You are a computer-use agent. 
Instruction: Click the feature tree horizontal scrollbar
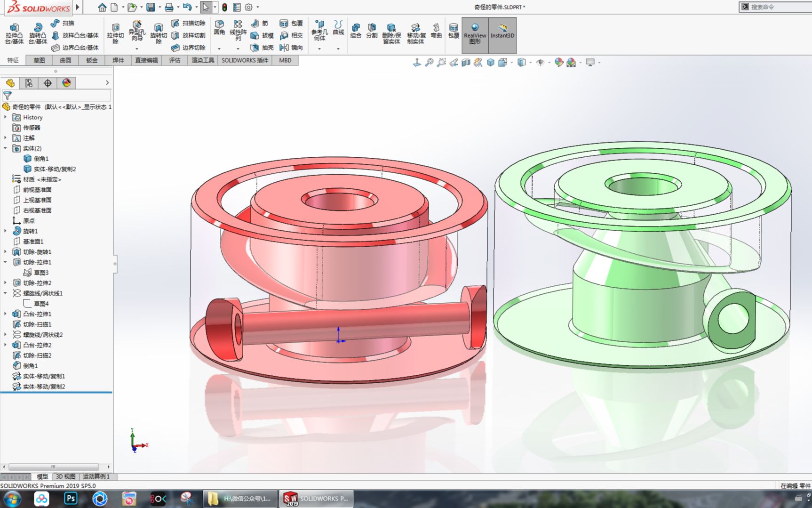[53, 467]
